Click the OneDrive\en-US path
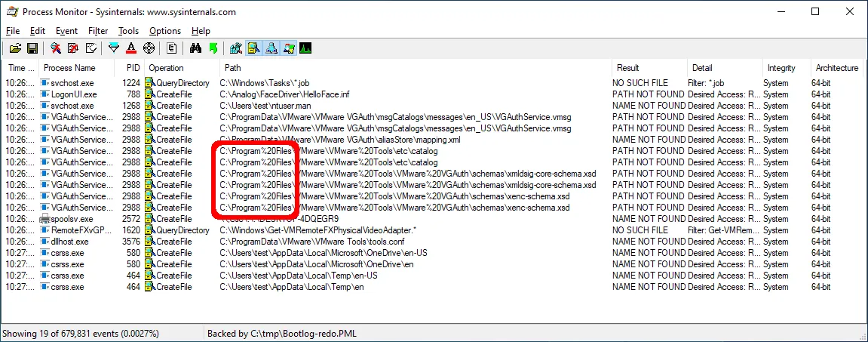 click(x=324, y=253)
